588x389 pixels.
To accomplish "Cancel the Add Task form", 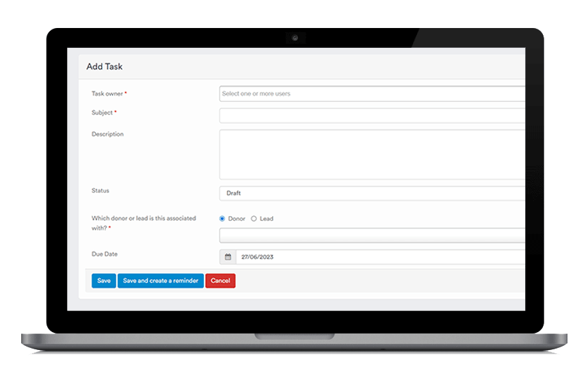I will click(220, 280).
